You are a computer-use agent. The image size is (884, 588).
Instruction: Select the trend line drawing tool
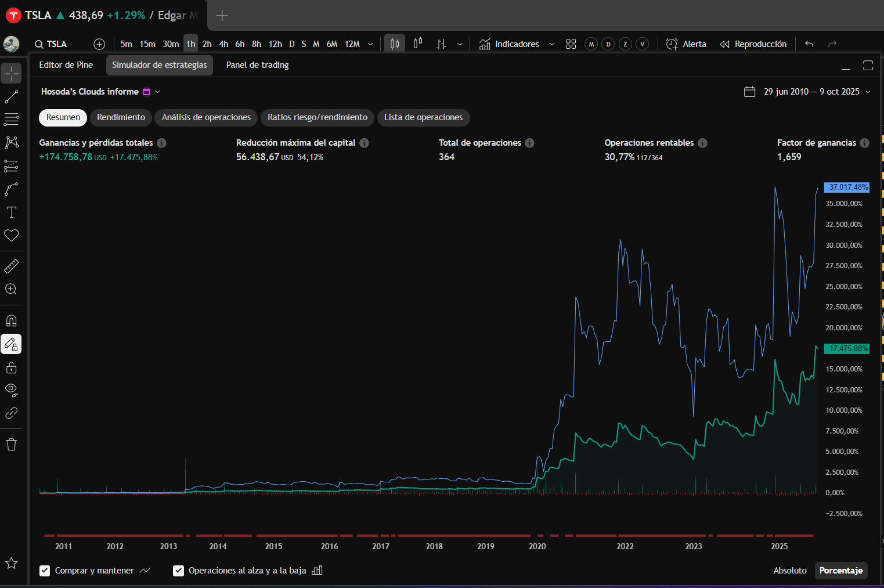tap(12, 97)
